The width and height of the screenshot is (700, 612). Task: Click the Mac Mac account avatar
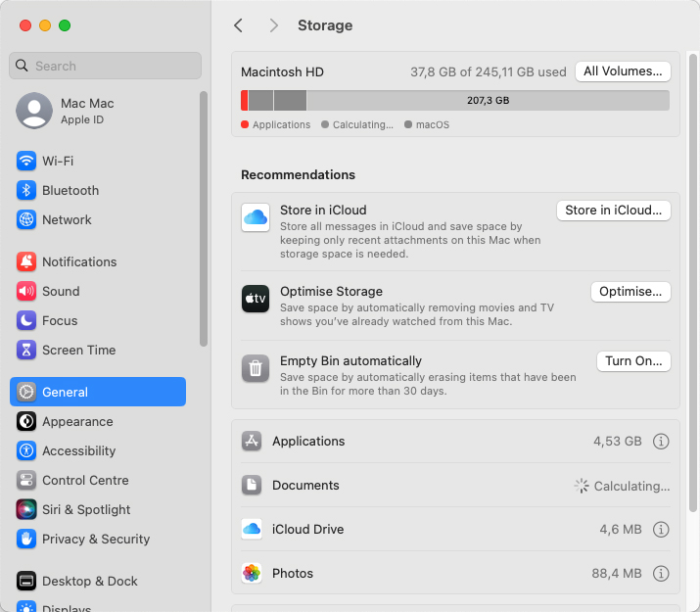click(x=34, y=111)
